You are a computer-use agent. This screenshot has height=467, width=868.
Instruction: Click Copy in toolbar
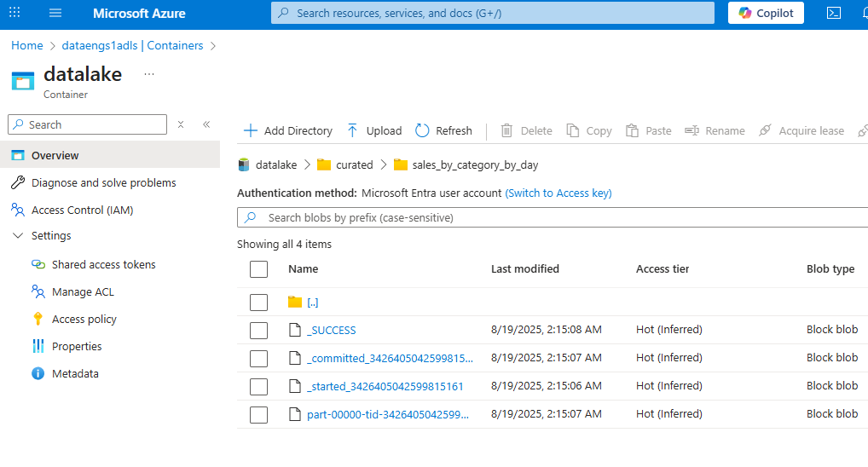point(589,130)
